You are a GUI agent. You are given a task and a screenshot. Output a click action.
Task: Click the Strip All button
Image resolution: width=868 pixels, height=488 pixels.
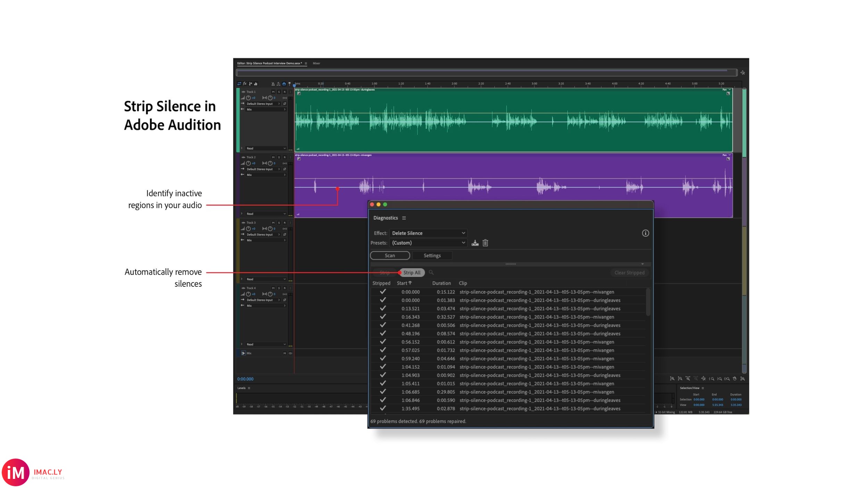(x=412, y=272)
